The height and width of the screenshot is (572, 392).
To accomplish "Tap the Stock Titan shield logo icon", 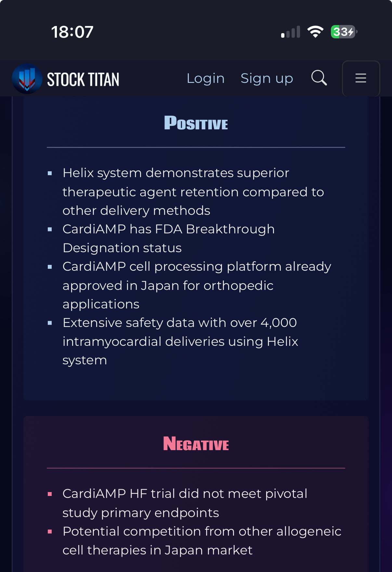I will tap(27, 79).
